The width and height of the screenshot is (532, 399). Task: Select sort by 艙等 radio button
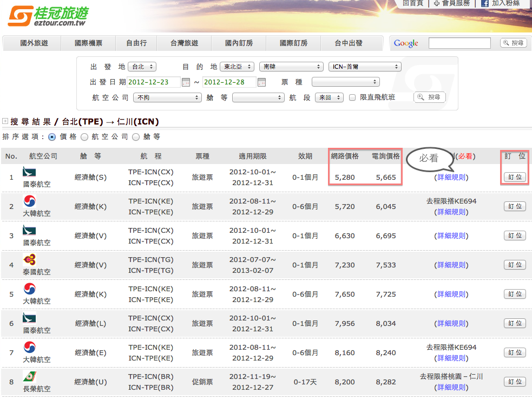point(136,137)
